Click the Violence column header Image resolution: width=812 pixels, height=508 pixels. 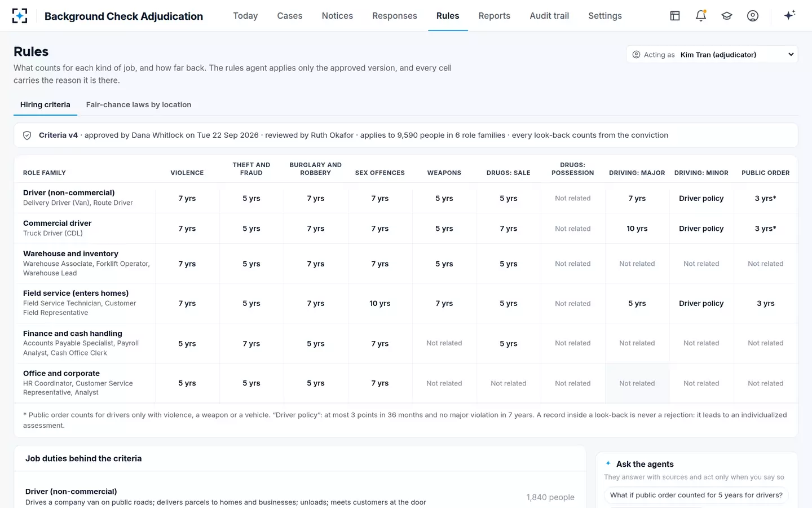coord(187,173)
